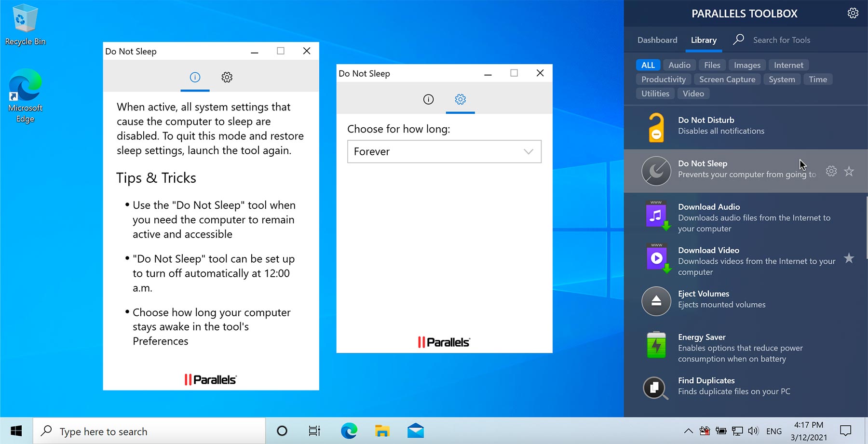868x444 pixels.
Task: Unfavorite Download Video via its star
Action: [x=849, y=258]
